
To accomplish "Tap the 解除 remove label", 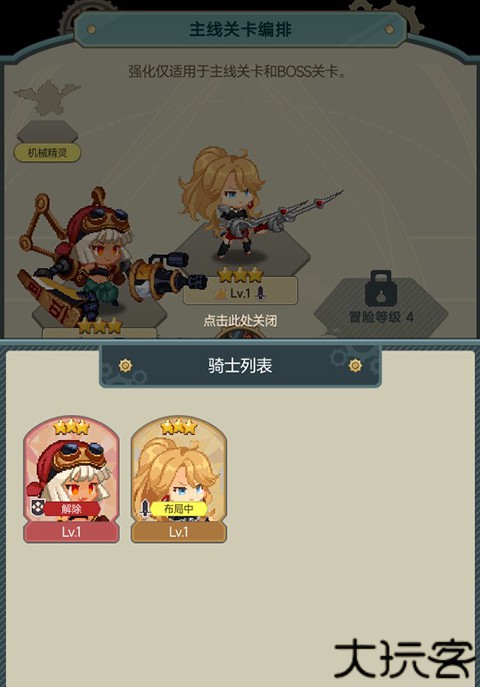I will click(x=71, y=509).
